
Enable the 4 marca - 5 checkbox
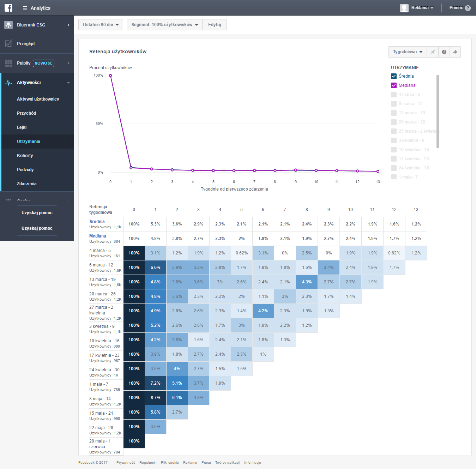394,95
